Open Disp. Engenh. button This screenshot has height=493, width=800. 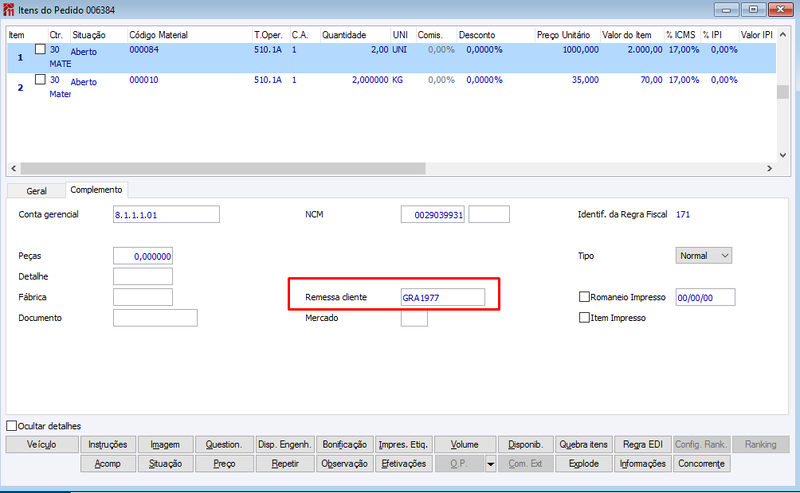click(x=285, y=445)
